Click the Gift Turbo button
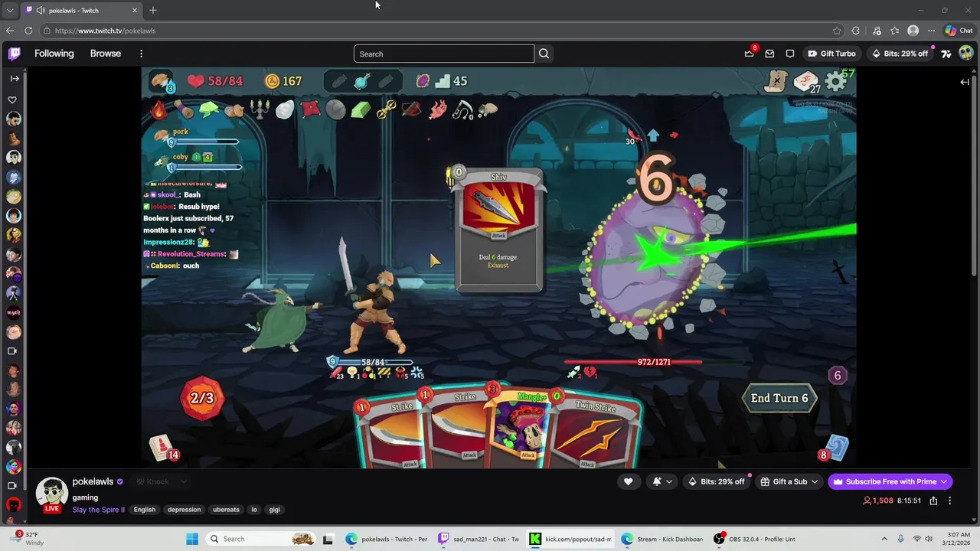The height and width of the screenshot is (551, 980). pyautogui.click(x=831, y=54)
